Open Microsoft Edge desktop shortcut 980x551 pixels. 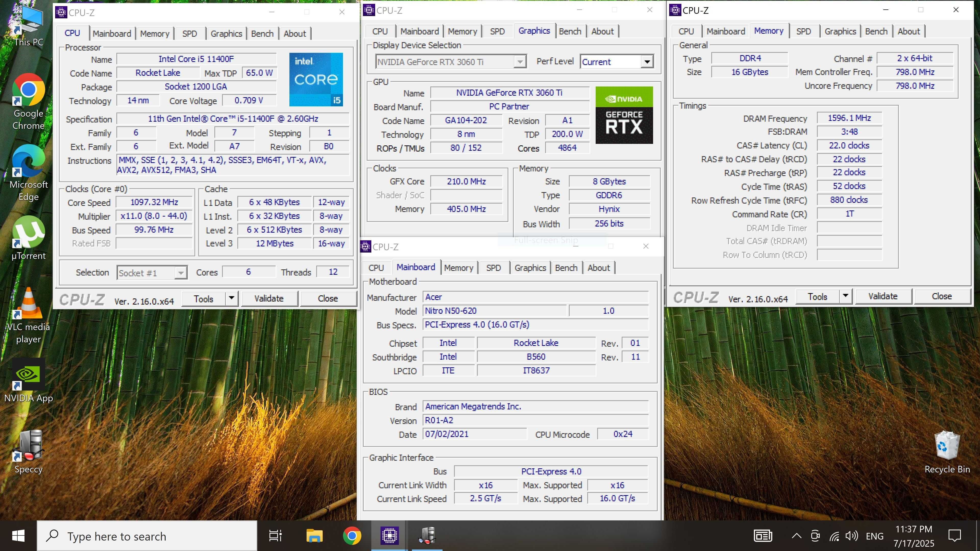[29, 173]
